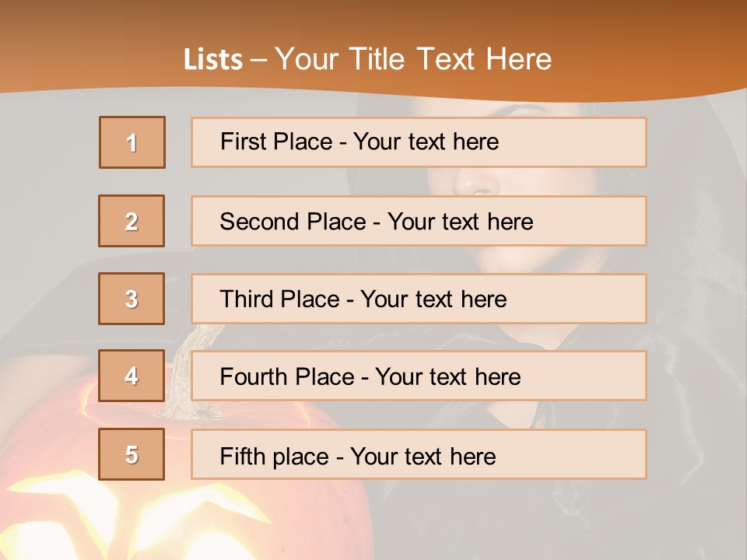747x560 pixels.
Task: Select the number 4 box
Action: click(132, 376)
